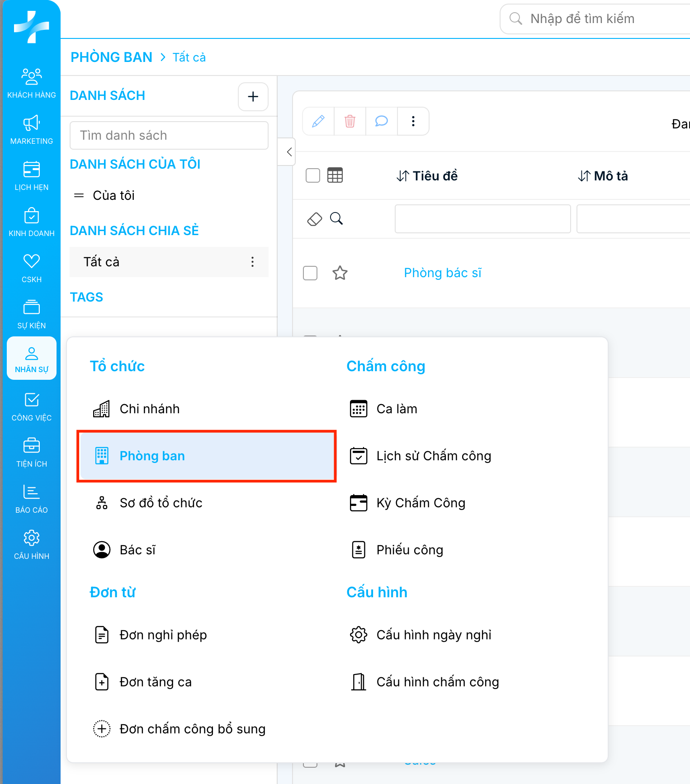This screenshot has width=690, height=784.
Task: Click the Tìm danh sách search field
Action: [x=169, y=135]
